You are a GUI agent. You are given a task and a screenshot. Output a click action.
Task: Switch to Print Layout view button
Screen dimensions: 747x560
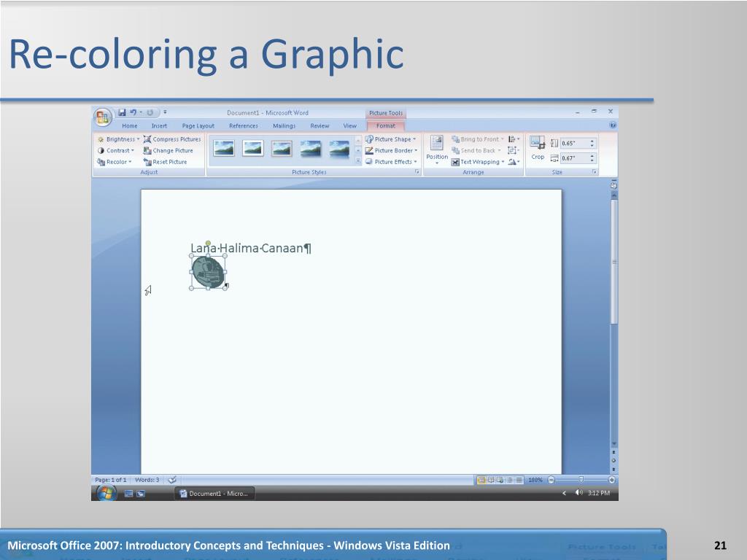(481, 480)
